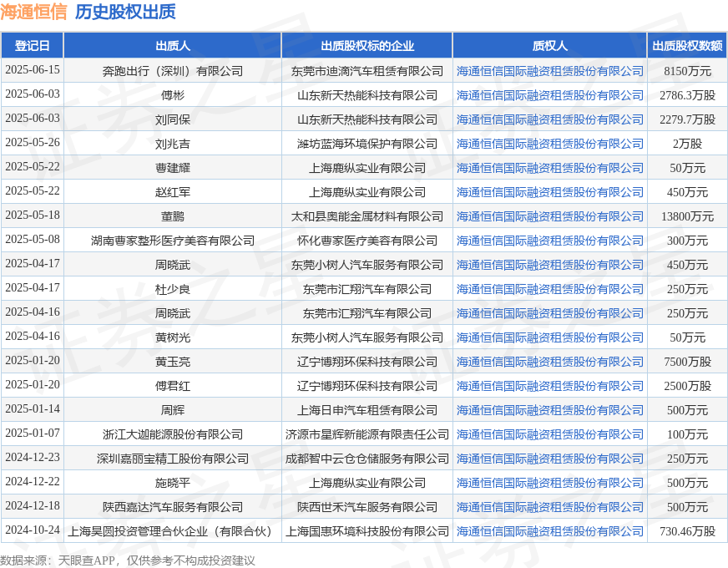The height and width of the screenshot is (568, 728).
Task: Select company 怀化曹家医疗美容有限公司
Action: [367, 241]
